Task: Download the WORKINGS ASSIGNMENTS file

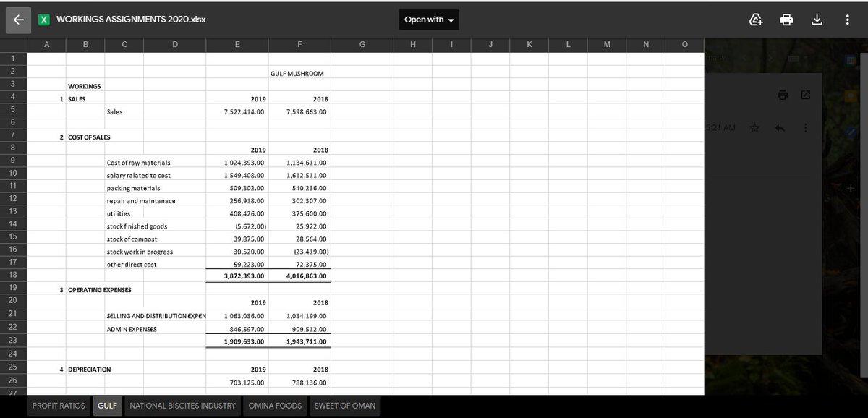Action: tap(817, 20)
